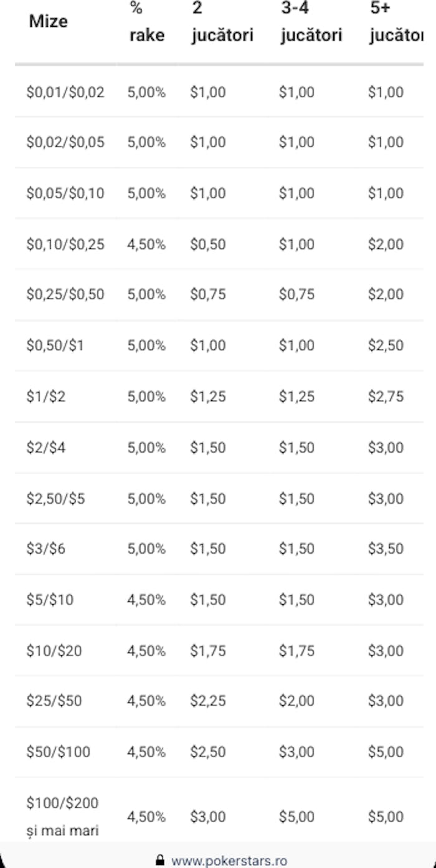436x868 pixels.
Task: Select the $3/$6 stakes cell
Action: tap(45, 549)
